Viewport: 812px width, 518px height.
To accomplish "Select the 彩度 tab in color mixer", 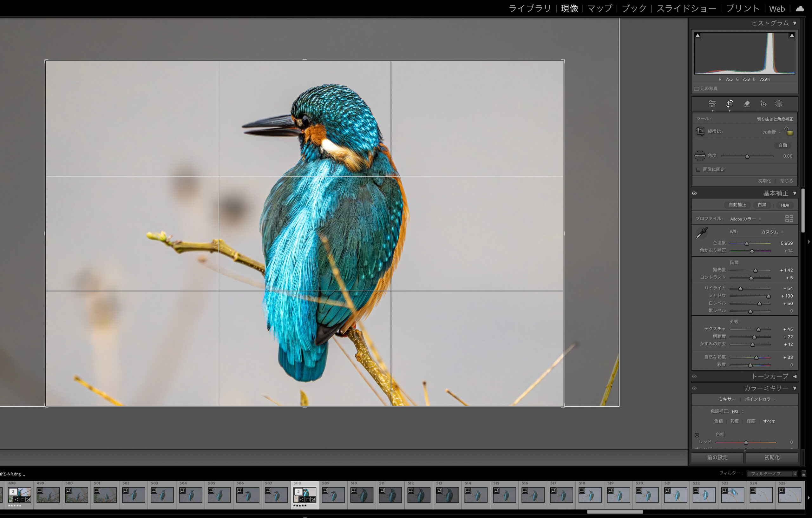I will pos(734,421).
